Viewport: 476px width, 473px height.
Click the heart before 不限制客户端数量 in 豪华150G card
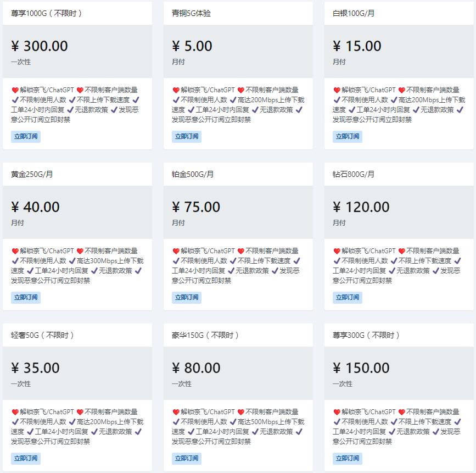coord(240,412)
